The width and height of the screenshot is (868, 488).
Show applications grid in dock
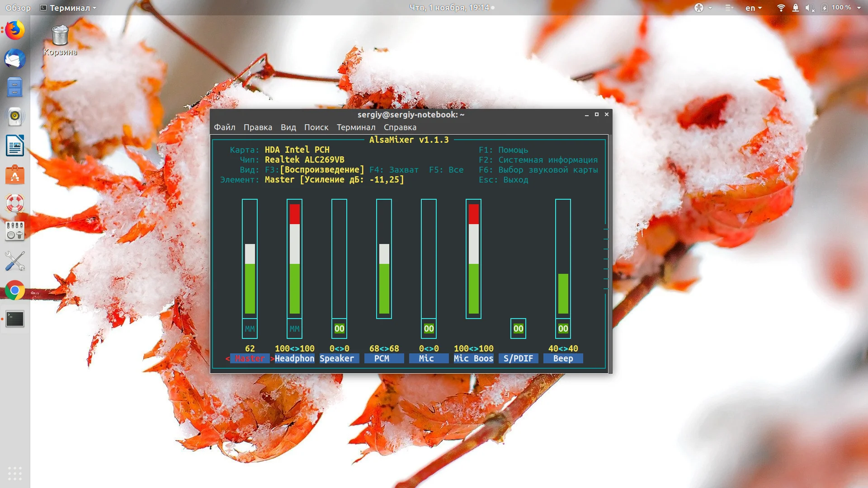point(15,473)
